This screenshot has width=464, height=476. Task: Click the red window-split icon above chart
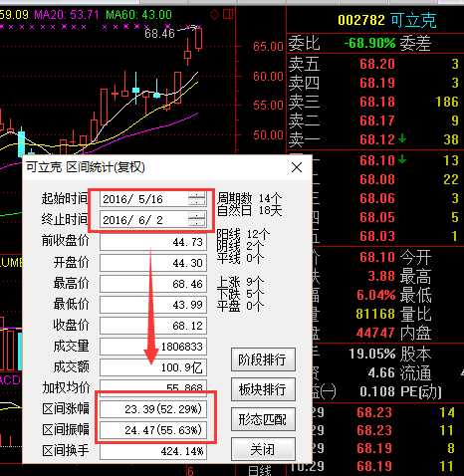coord(228,14)
